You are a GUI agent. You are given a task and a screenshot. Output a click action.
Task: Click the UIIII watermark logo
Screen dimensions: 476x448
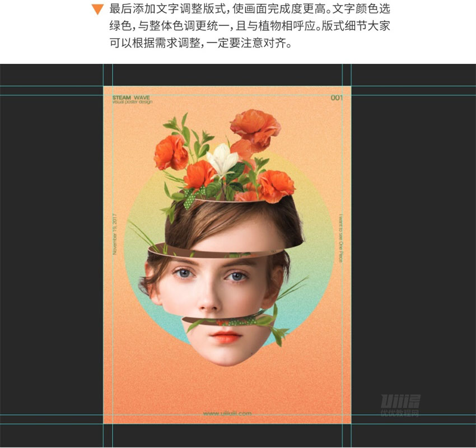tap(400, 401)
